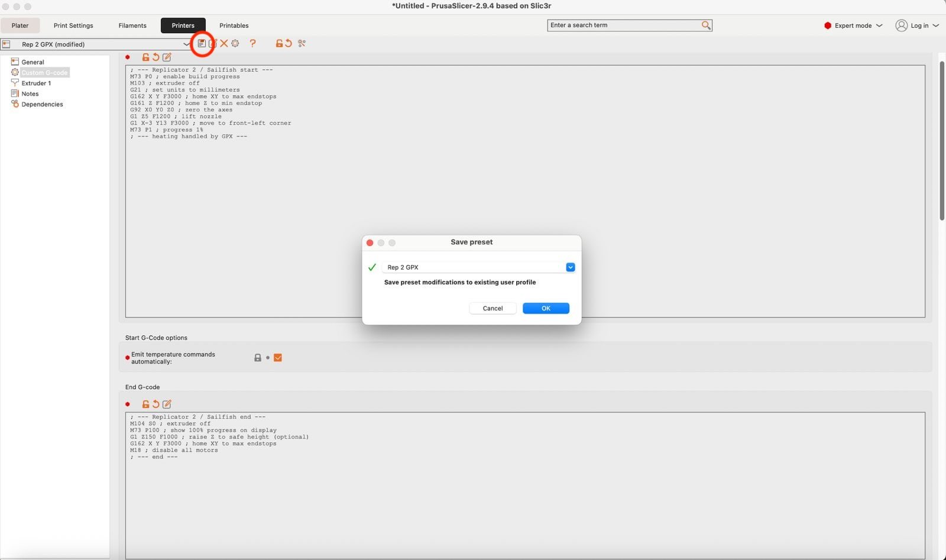The image size is (946, 560).
Task: Click the search magnifier icon
Action: [x=706, y=25]
